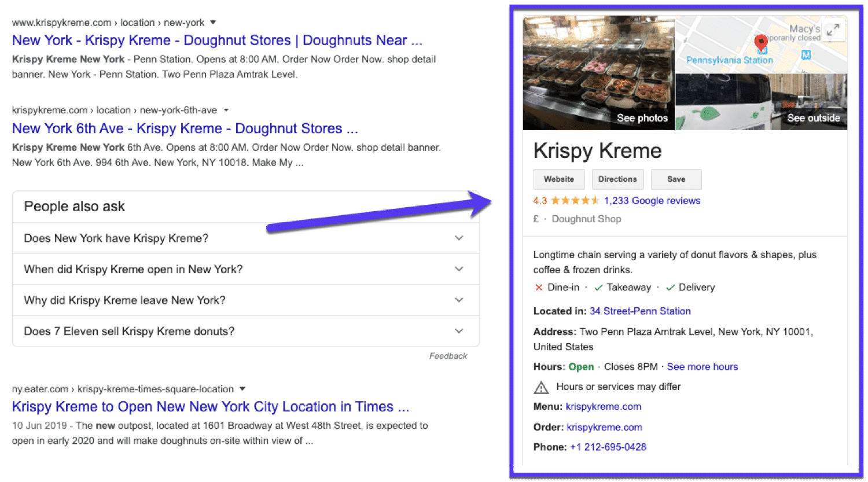Image resolution: width=868 pixels, height=482 pixels.
Task: Click the 4.3 rating number
Action: pyautogui.click(x=540, y=201)
